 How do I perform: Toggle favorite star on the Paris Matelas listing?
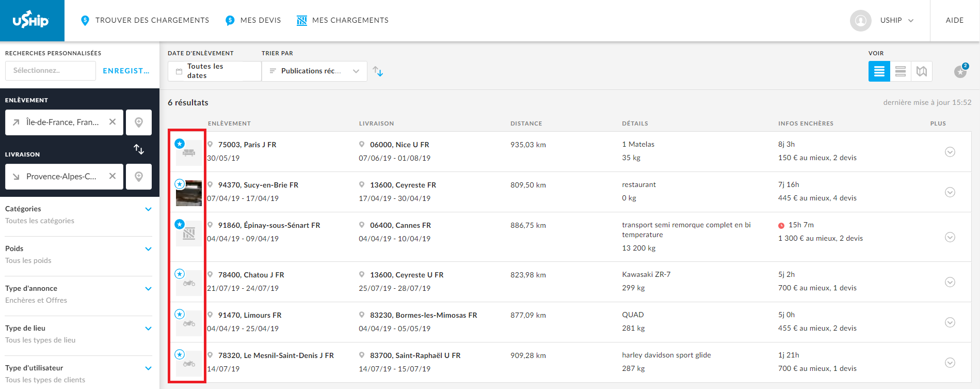pos(180,144)
